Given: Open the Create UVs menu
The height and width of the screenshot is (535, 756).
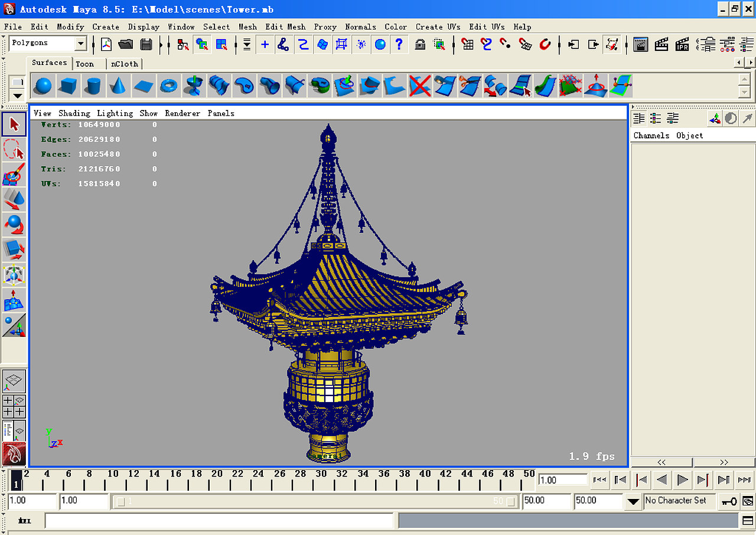Looking at the screenshot, I should [x=438, y=27].
